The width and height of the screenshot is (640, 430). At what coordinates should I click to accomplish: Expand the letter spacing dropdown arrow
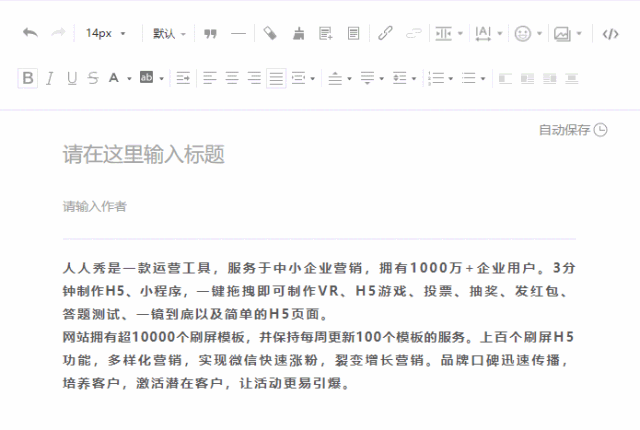pyautogui.click(x=500, y=34)
